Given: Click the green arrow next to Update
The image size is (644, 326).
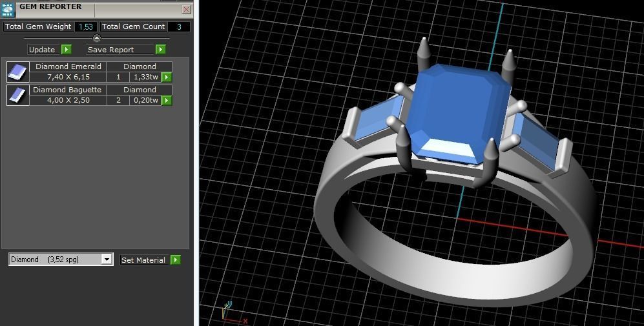Looking at the screenshot, I should click(66, 50).
